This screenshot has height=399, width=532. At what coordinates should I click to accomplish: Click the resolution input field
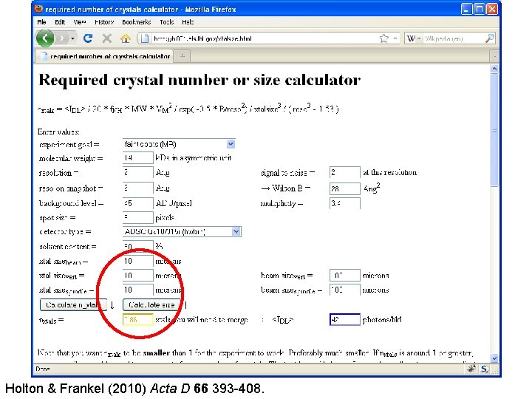pos(137,172)
